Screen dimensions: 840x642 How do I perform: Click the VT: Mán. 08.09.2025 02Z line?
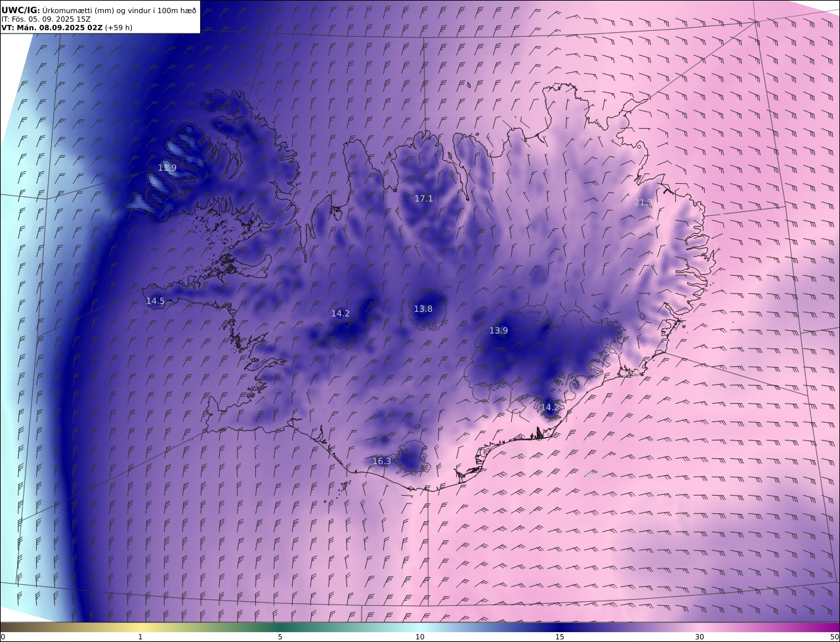click(67, 28)
